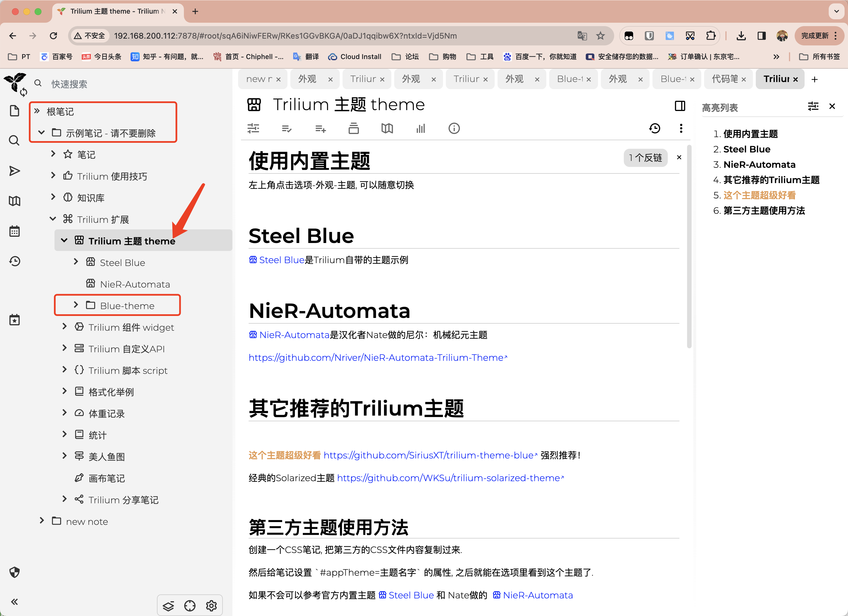Screen dimensions: 848x616
Task: Click the note type icon beside title
Action: 254,105
